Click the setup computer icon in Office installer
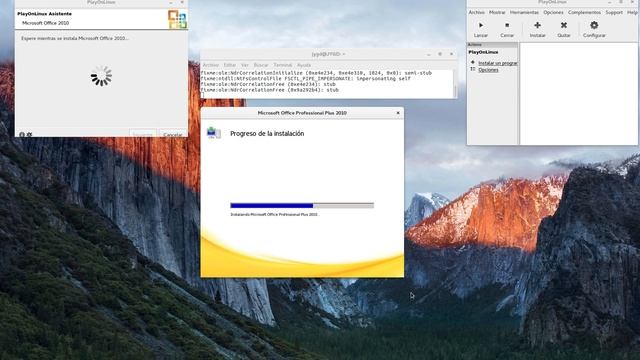Viewport: 640px width, 360px height. point(213,133)
